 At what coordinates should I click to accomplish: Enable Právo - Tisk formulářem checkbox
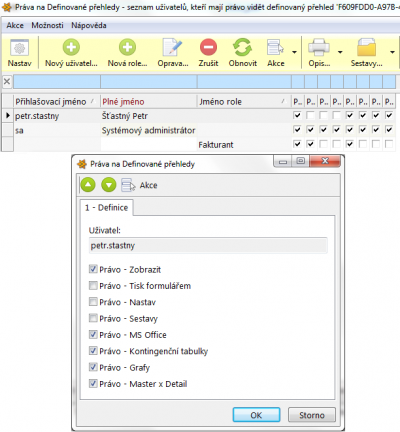coord(93,286)
